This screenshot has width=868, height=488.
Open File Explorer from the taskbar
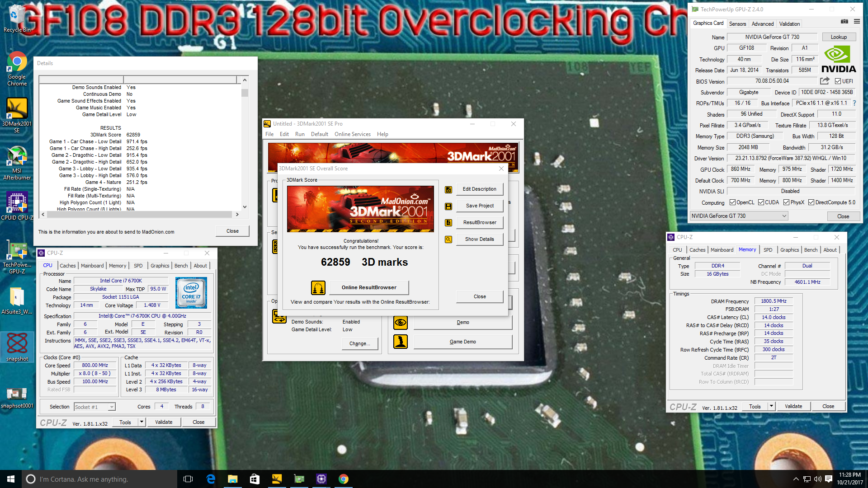point(232,479)
